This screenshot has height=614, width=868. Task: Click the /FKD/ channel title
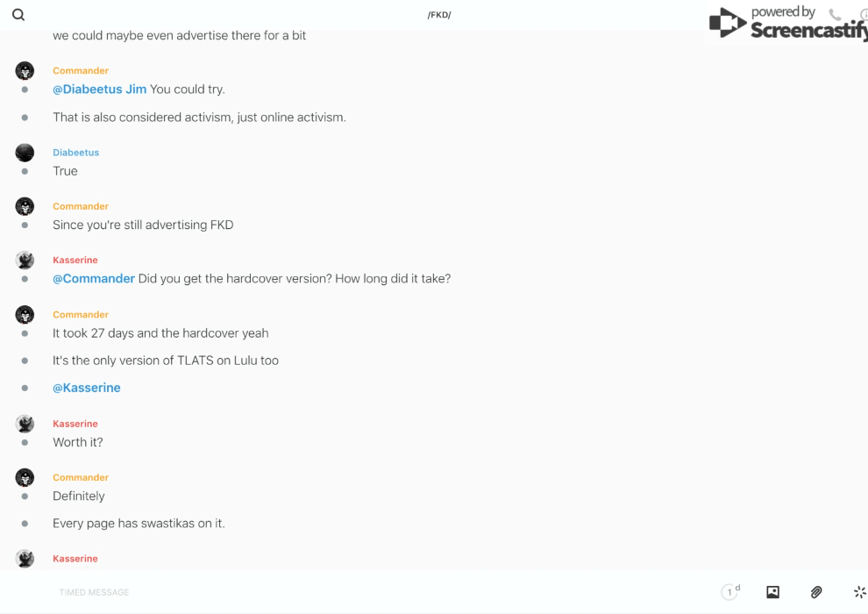[439, 15]
